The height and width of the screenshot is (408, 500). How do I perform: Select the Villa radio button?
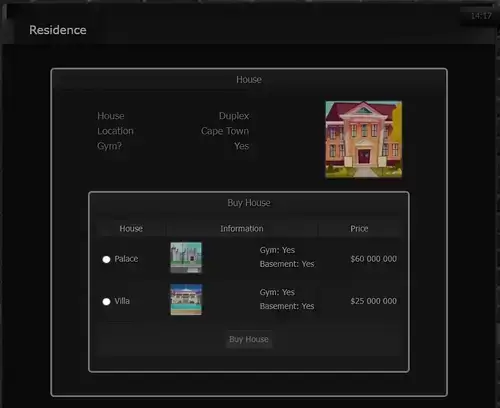(x=106, y=302)
